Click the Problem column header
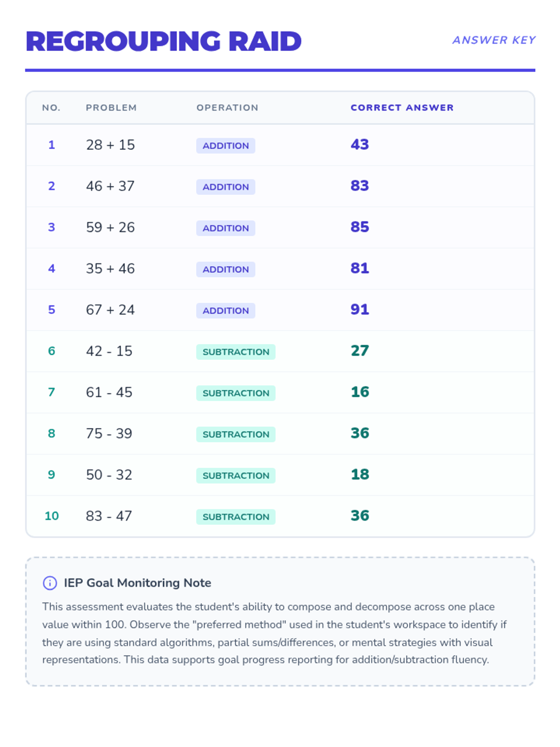The image size is (560, 747). 111,108
